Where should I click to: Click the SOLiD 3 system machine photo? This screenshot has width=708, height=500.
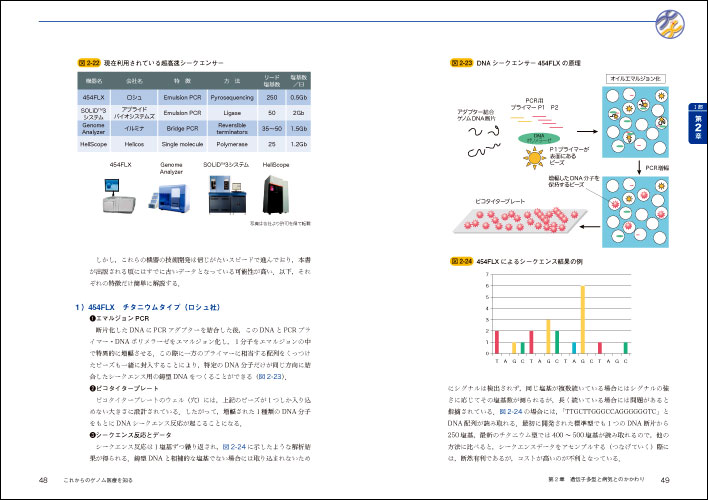coord(225,194)
